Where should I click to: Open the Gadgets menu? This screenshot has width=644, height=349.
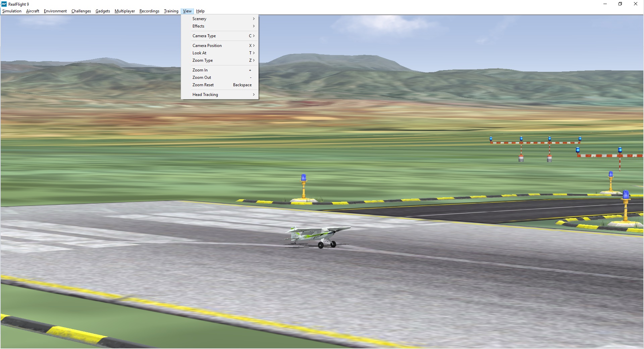tap(103, 11)
